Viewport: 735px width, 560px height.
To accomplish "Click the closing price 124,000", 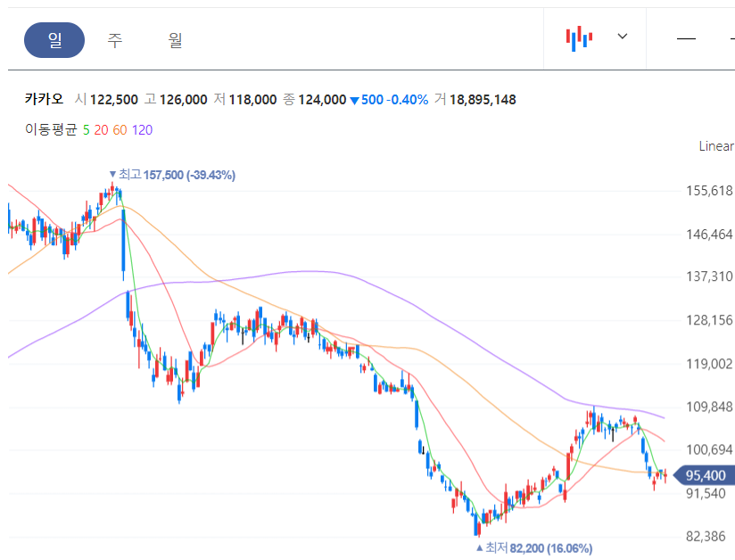I will [322, 100].
